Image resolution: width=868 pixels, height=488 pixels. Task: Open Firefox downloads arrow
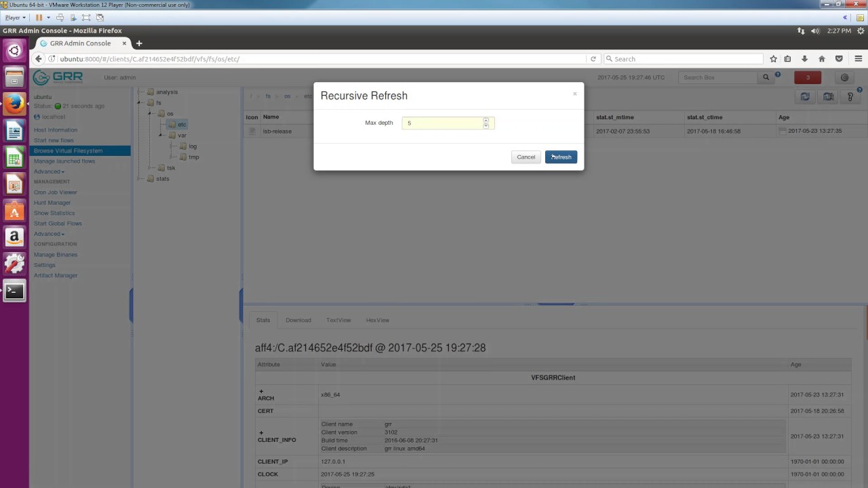pyautogui.click(x=804, y=59)
